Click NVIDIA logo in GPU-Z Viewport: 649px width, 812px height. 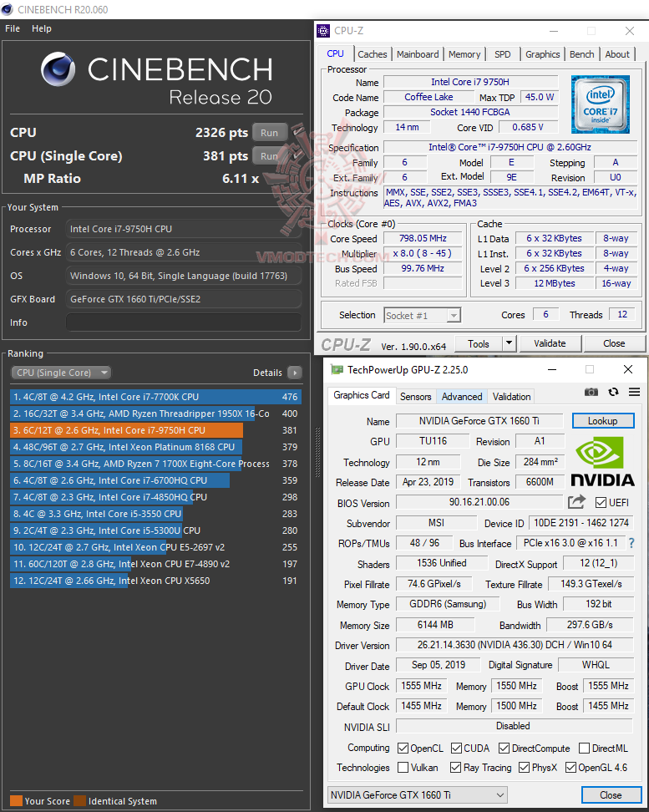(x=602, y=461)
